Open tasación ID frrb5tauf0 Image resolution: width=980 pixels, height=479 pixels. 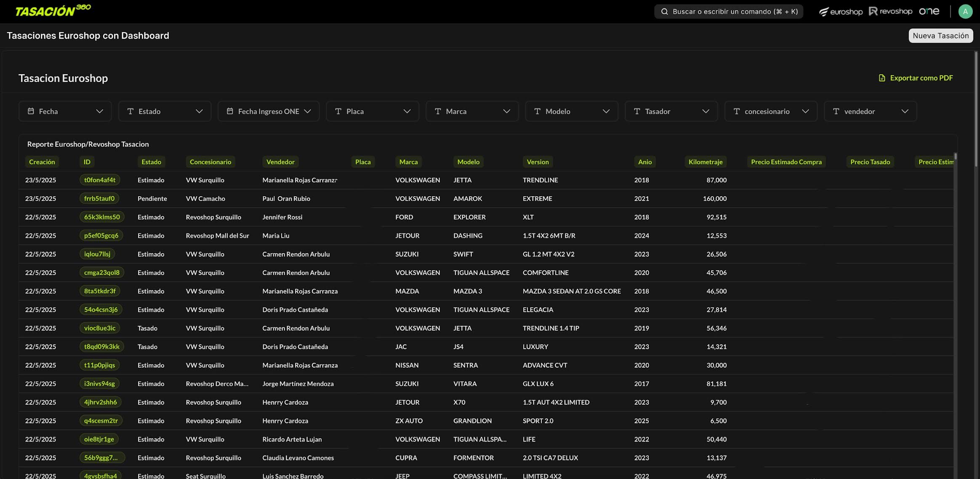tap(99, 198)
